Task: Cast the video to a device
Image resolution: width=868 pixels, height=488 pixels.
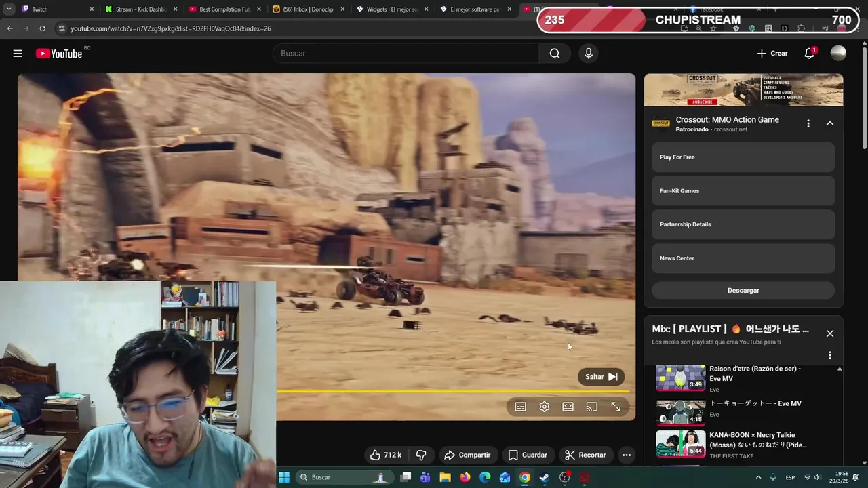Action: tap(591, 407)
